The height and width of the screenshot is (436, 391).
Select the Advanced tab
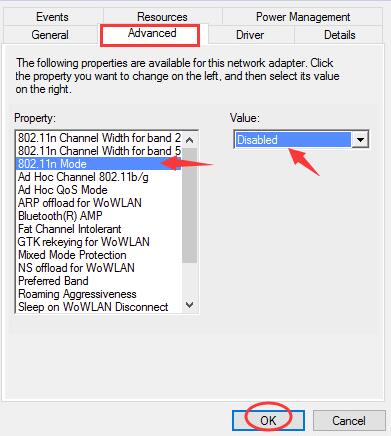[152, 33]
